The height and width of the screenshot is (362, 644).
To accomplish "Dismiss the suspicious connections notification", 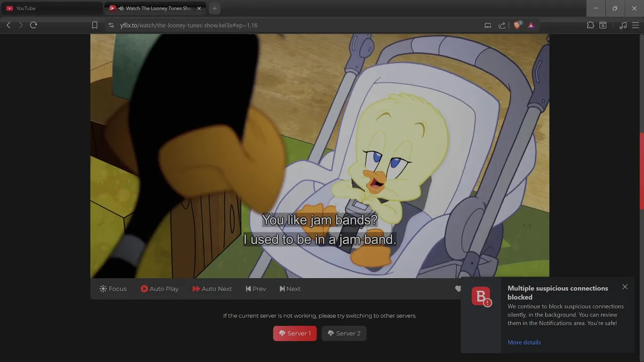I will click(x=625, y=287).
